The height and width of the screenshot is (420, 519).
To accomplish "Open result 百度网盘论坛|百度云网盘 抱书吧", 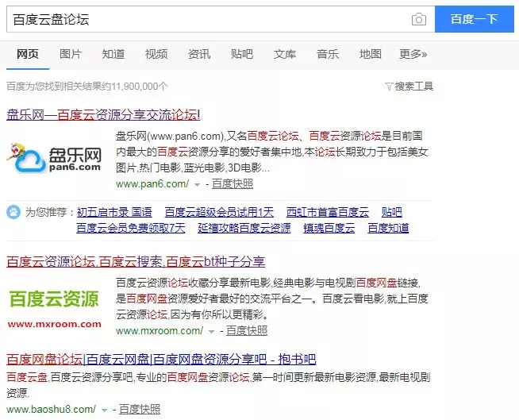I will (161, 359).
